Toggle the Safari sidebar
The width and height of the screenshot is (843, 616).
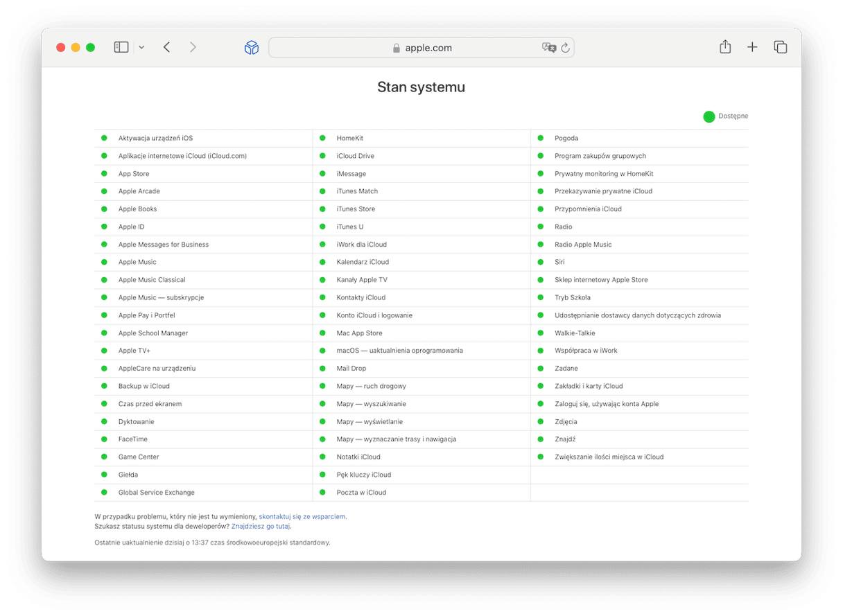pyautogui.click(x=121, y=47)
